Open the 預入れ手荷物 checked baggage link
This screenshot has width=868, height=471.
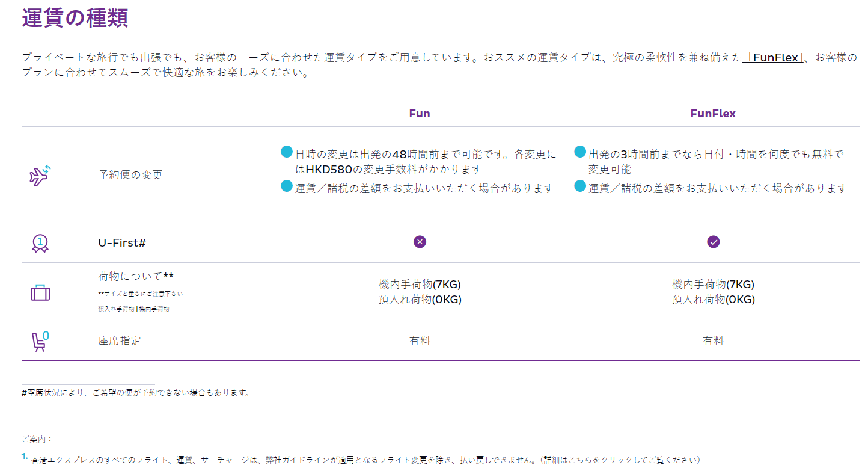(x=116, y=309)
